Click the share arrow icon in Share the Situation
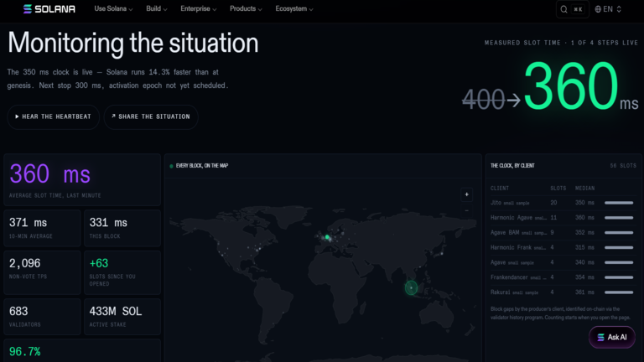644x362 pixels. coord(113,116)
